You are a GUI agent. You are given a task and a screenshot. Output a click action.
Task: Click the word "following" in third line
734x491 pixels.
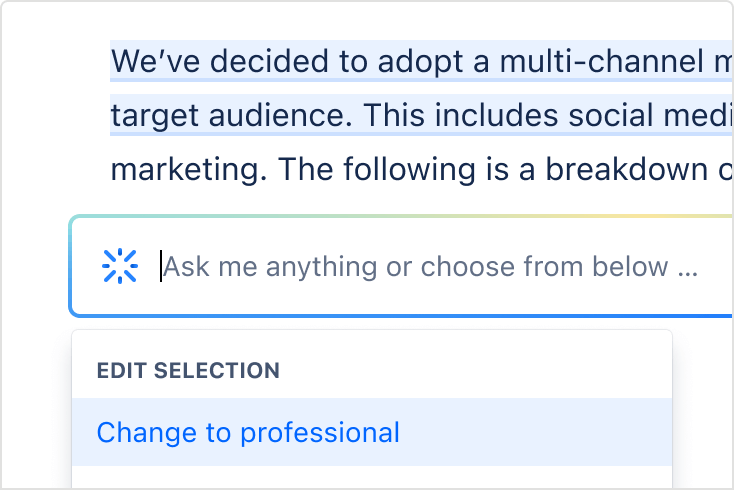pos(410,171)
